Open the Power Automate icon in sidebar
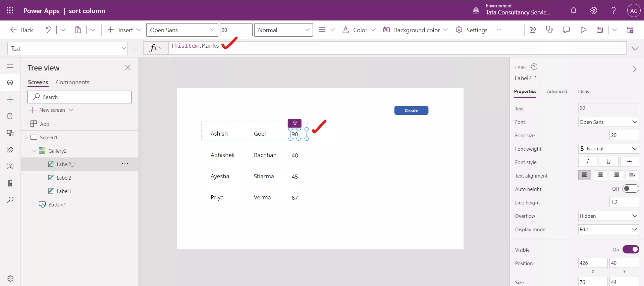The height and width of the screenshot is (286, 644). [10, 150]
